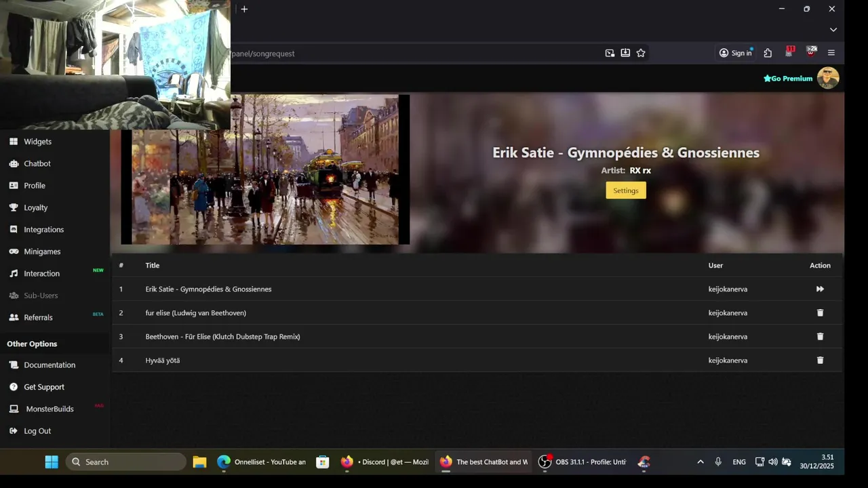Open the Minigames sidebar section
The height and width of the screenshot is (488, 868).
[42, 251]
